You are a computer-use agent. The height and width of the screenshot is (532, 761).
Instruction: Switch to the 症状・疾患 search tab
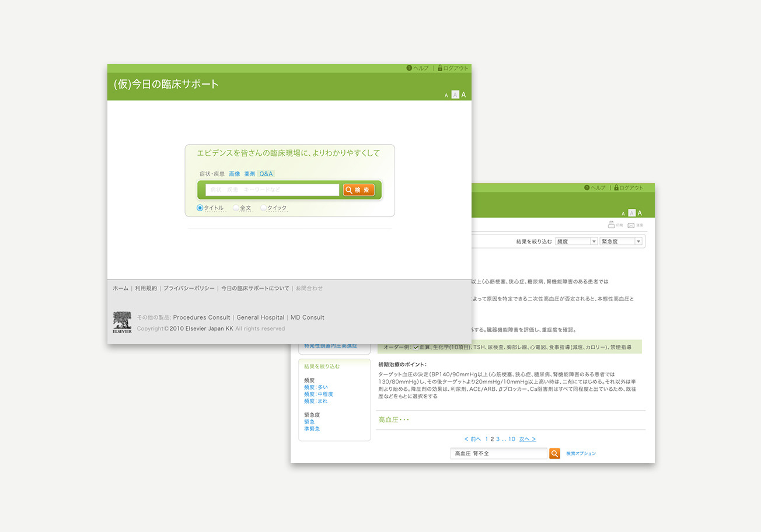pos(212,174)
